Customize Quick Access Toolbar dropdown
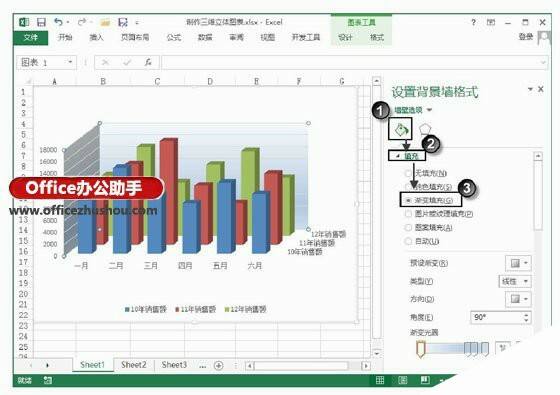This screenshot has width=560, height=395. click(137, 23)
